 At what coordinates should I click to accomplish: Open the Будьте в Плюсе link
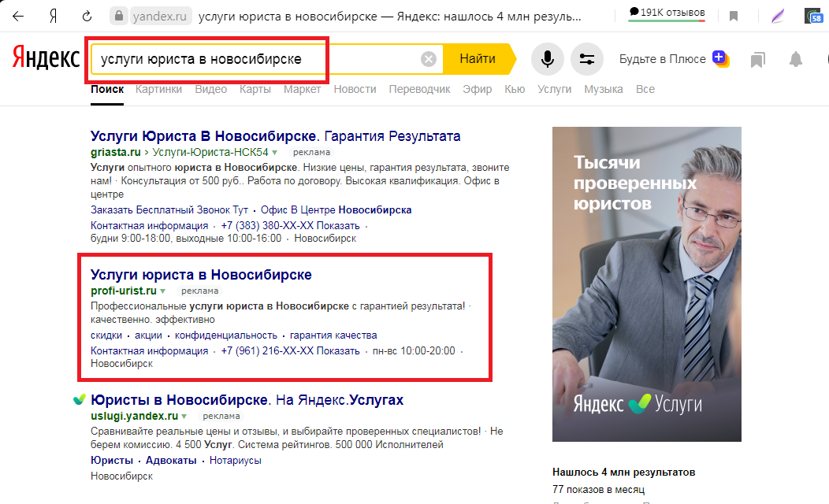662,59
